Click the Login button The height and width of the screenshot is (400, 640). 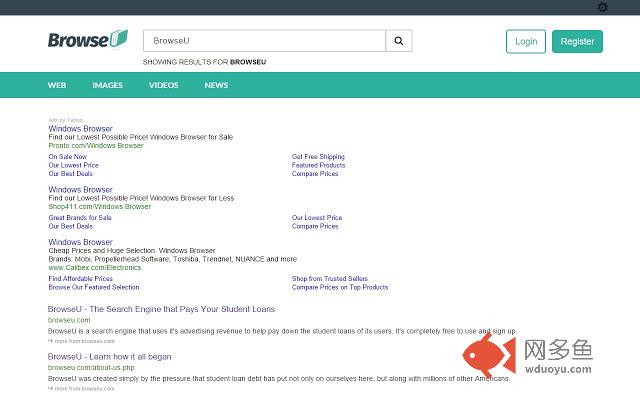525,41
